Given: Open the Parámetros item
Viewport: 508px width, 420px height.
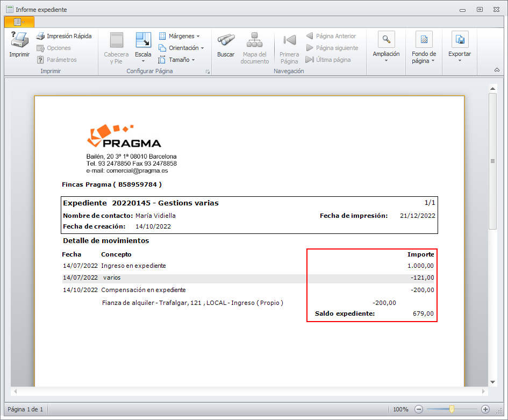Looking at the screenshot, I should [57, 60].
